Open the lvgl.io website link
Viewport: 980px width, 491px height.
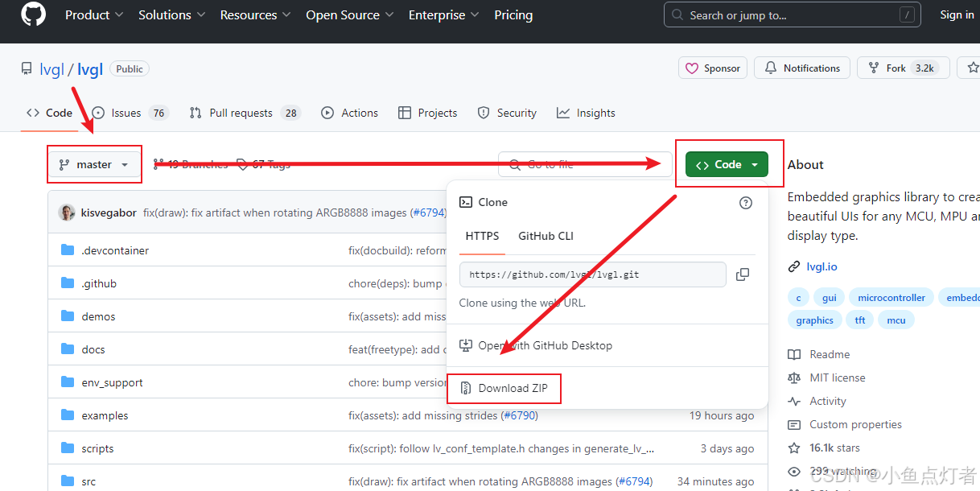click(x=821, y=266)
